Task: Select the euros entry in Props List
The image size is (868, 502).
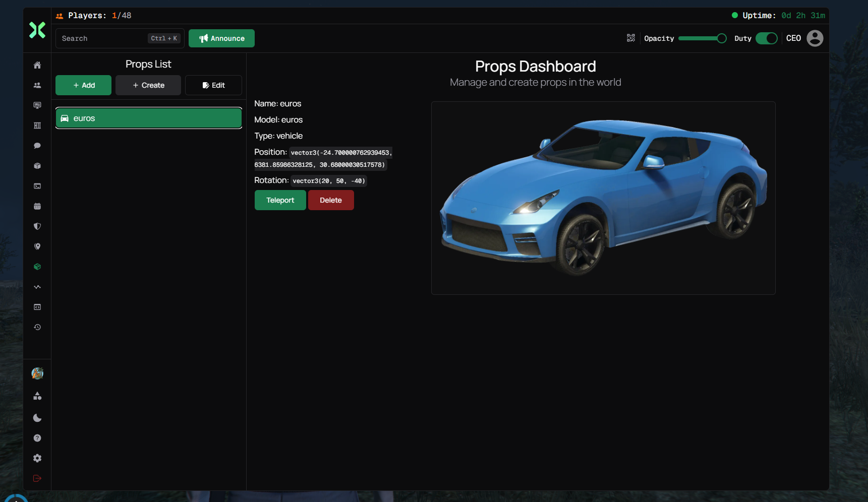Action: tap(149, 118)
